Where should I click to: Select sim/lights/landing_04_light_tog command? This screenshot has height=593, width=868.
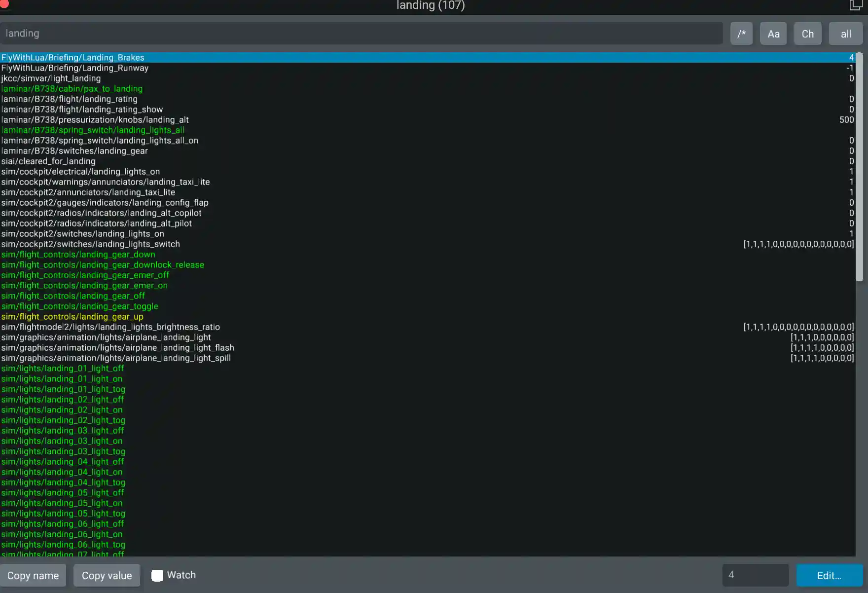coord(428,482)
